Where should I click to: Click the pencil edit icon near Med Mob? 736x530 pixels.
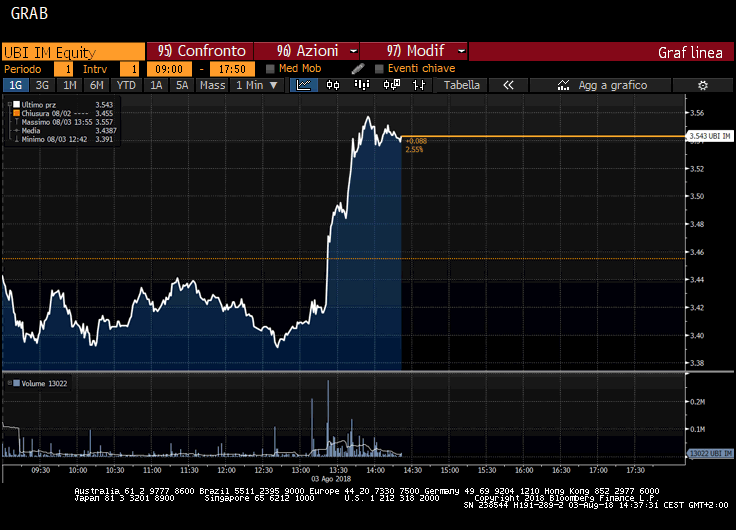(x=358, y=69)
